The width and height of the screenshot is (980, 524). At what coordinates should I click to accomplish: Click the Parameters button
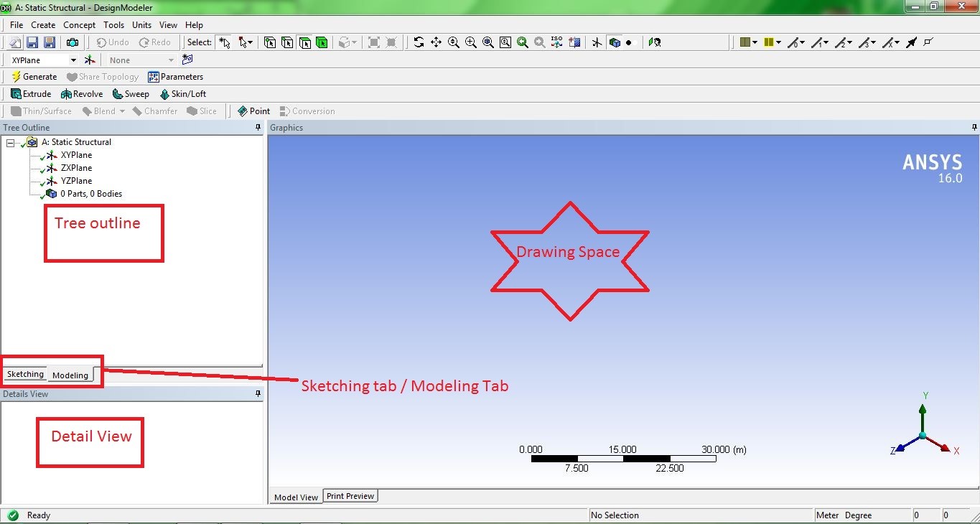click(x=176, y=76)
